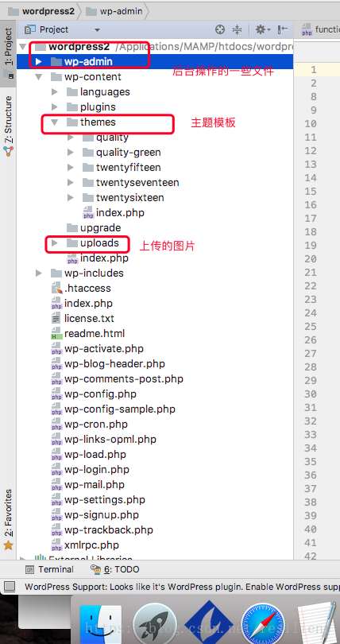The height and width of the screenshot is (644, 340).
Task: Select wp-signup.php file
Action: [95, 515]
